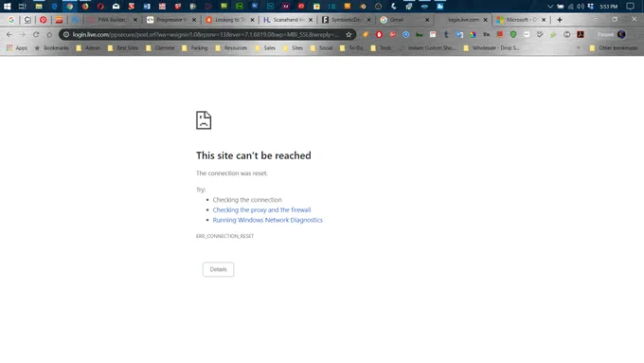
Task: Close the login.live.com tab
Action: click(485, 20)
